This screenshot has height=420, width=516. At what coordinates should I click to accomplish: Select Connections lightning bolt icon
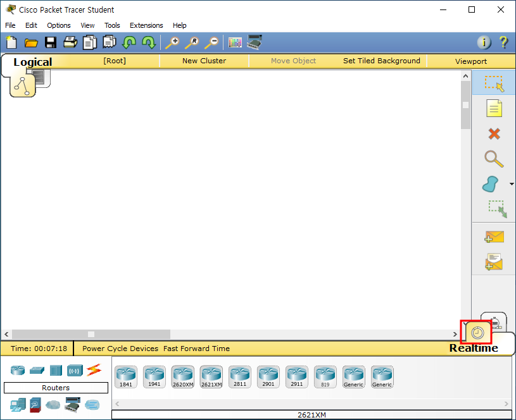94,370
